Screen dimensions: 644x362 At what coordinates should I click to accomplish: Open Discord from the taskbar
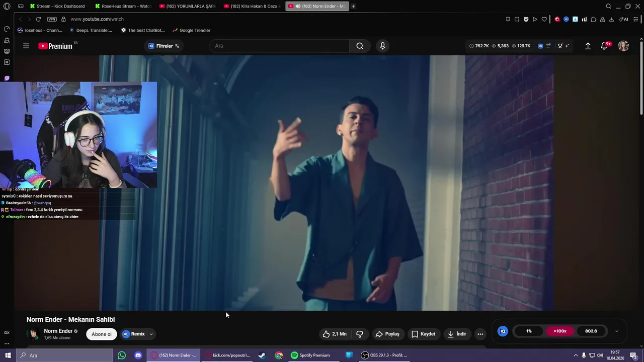[138, 355]
